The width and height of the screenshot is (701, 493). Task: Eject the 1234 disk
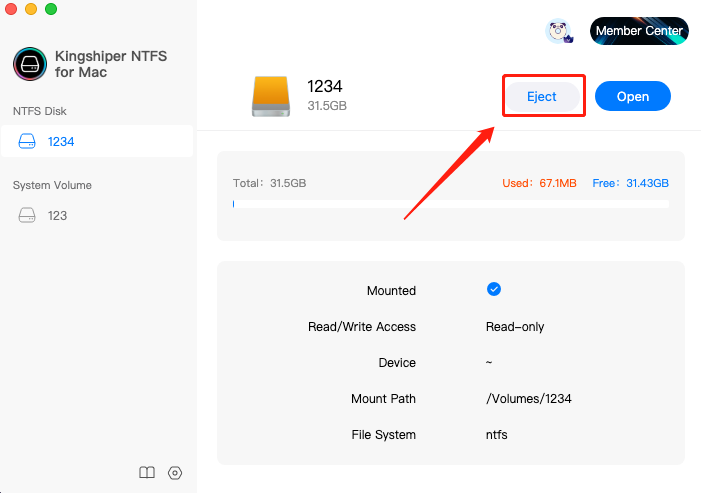click(x=542, y=97)
